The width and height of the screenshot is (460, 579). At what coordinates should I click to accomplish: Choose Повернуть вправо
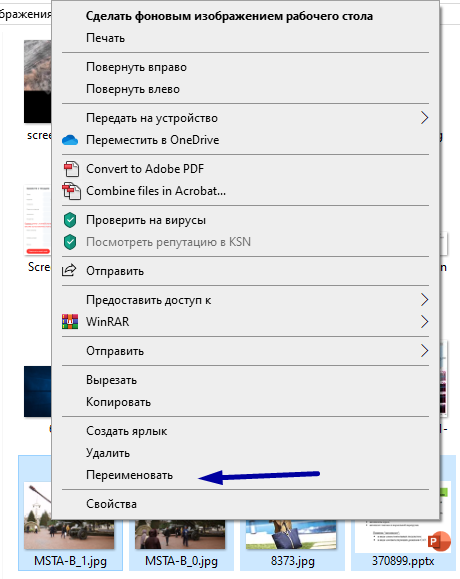[x=136, y=67]
